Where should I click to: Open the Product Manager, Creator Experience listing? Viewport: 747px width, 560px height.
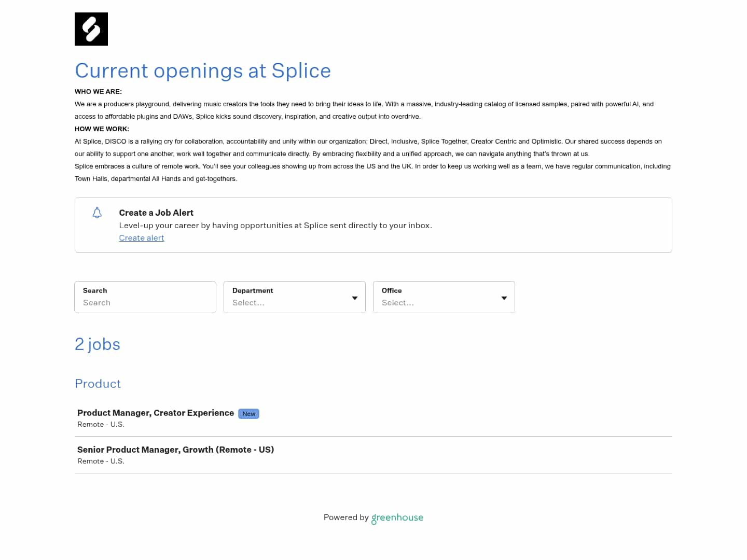(155, 413)
